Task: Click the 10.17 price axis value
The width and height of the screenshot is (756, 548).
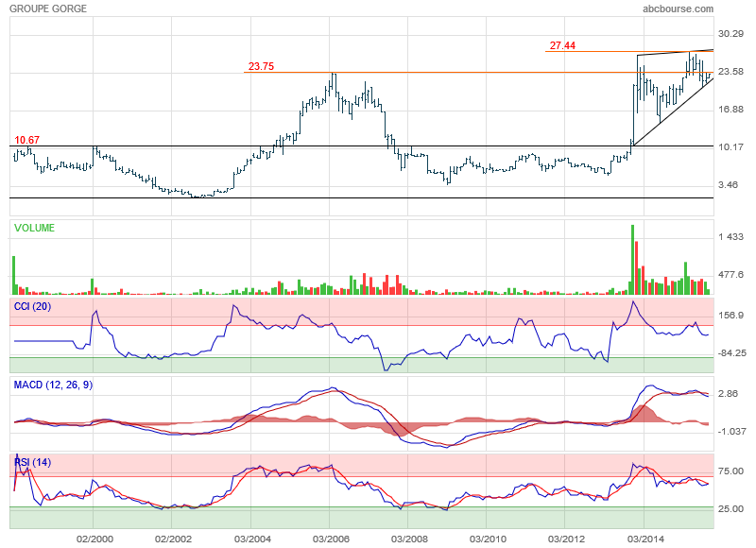Action: tap(730, 147)
